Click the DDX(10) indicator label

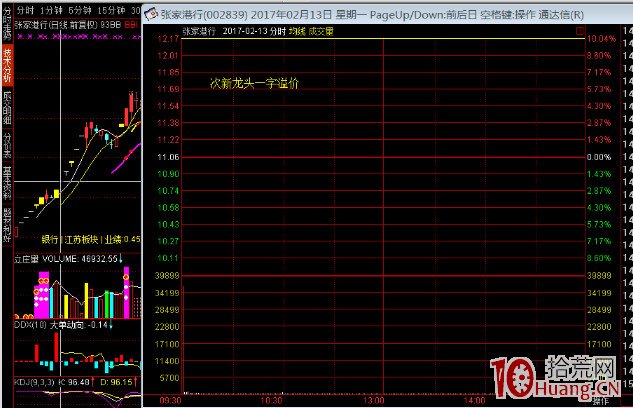(31, 323)
